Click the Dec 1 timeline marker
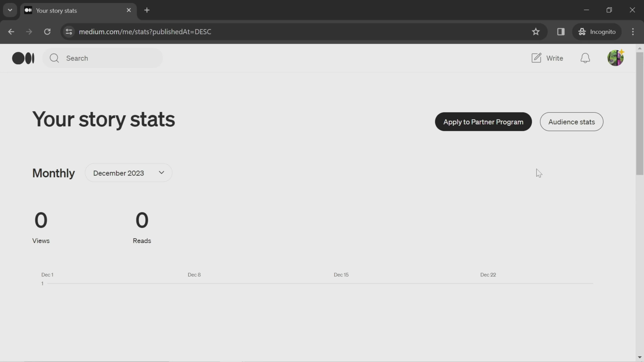Viewport: 644px width, 362px height. click(x=47, y=275)
